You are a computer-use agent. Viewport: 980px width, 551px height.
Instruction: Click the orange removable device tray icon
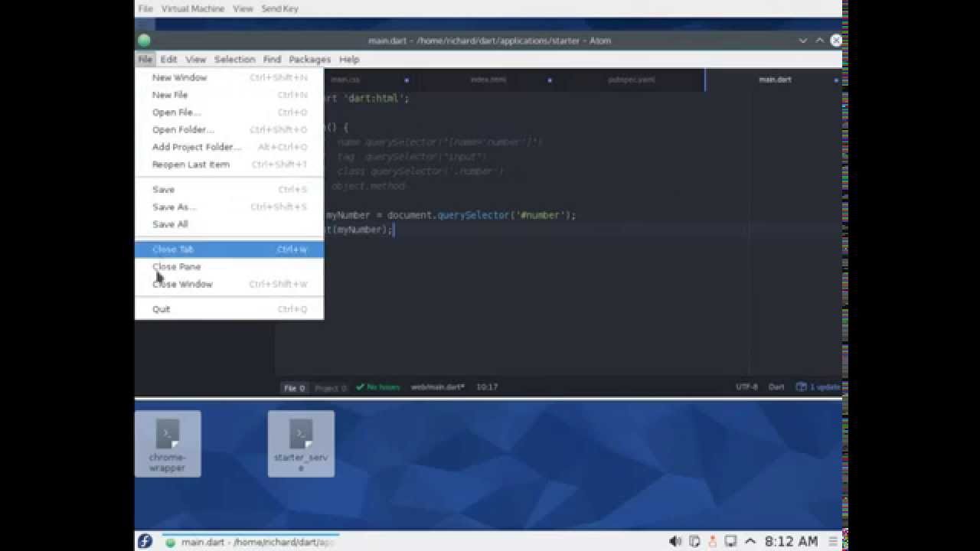tap(713, 541)
